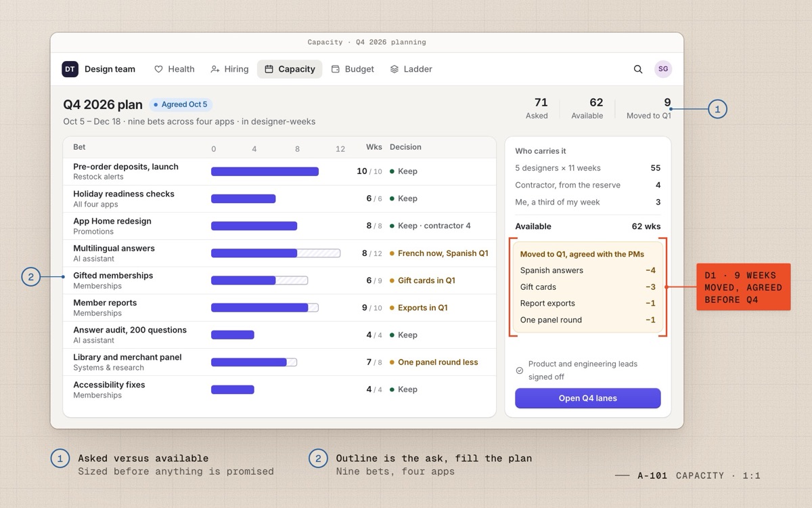Click Me, a third of my week
The width and height of the screenshot is (812, 508).
pyautogui.click(x=588, y=202)
